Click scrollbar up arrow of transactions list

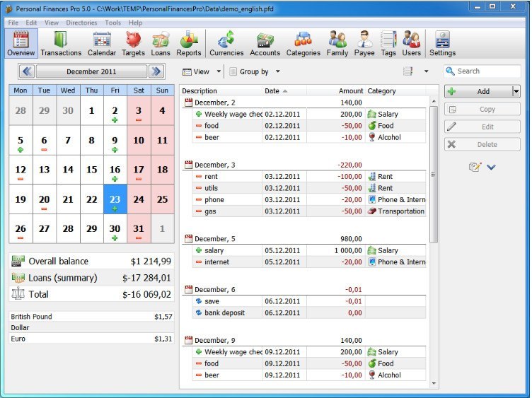tap(434, 101)
